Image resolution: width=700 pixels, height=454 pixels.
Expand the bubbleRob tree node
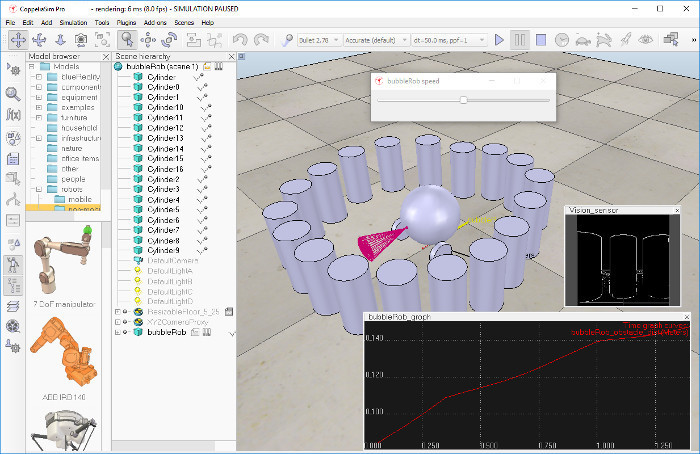118,332
